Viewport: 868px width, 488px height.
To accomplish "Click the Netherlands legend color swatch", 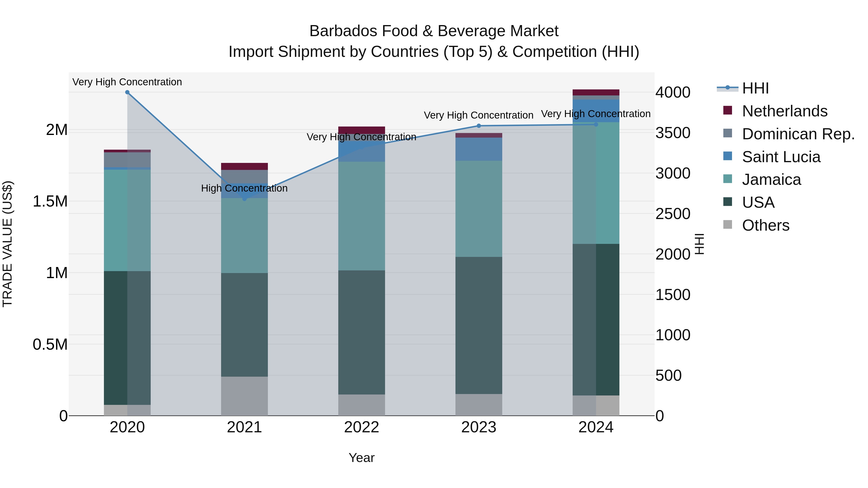I will (x=727, y=110).
